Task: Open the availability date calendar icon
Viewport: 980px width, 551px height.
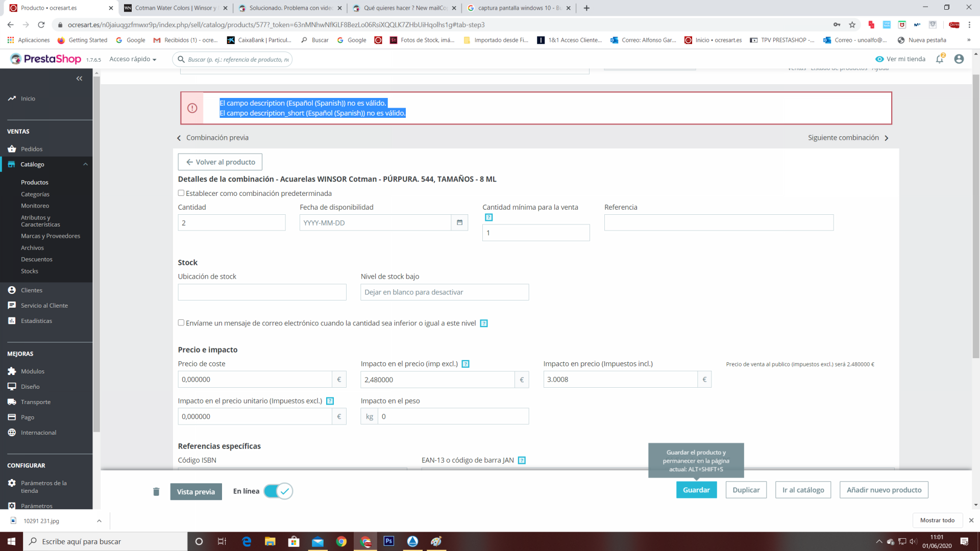Action: coord(459,222)
